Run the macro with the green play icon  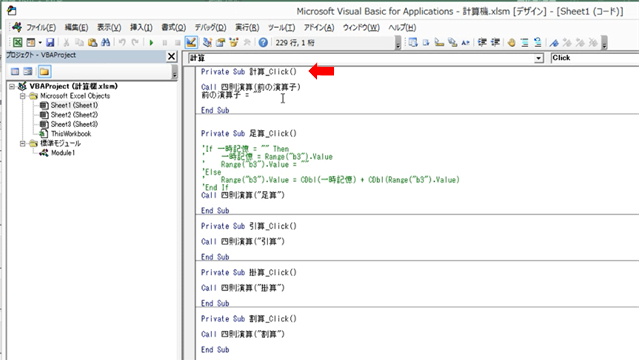tap(151, 42)
